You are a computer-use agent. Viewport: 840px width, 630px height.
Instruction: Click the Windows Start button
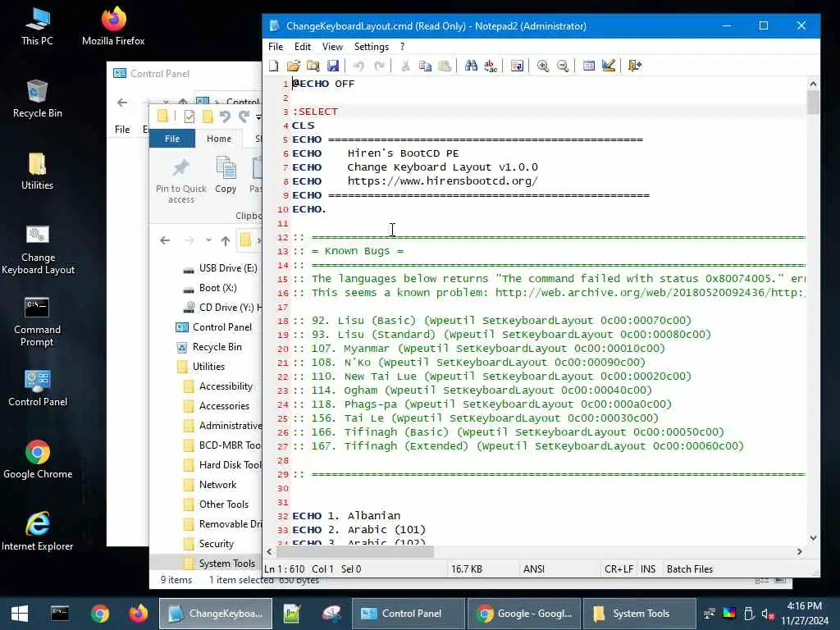click(20, 614)
